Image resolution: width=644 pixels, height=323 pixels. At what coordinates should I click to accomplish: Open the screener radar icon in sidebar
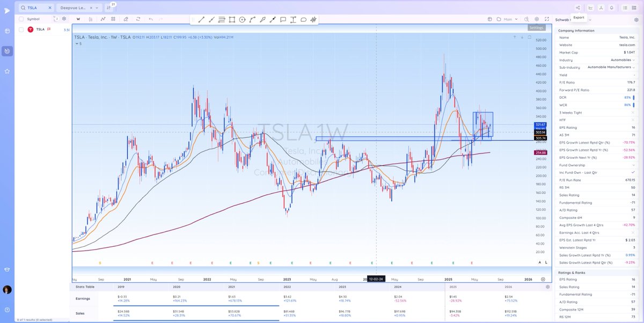click(x=8, y=51)
